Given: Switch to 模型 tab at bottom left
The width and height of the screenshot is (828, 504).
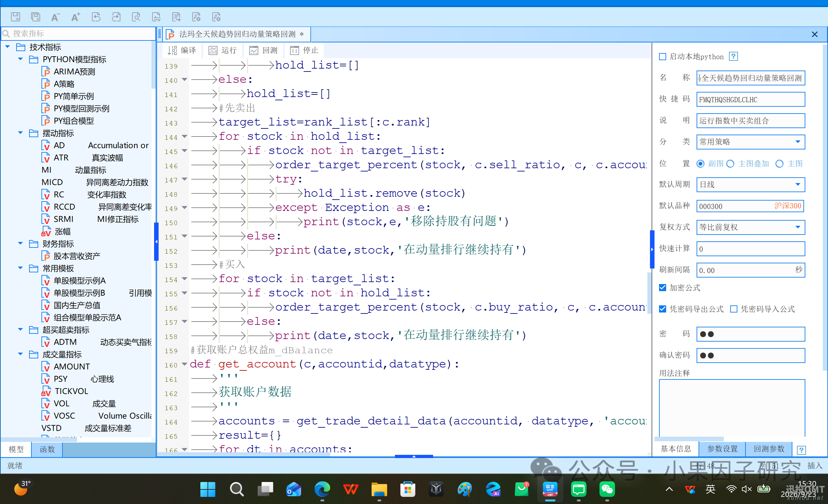Looking at the screenshot, I should point(16,450).
